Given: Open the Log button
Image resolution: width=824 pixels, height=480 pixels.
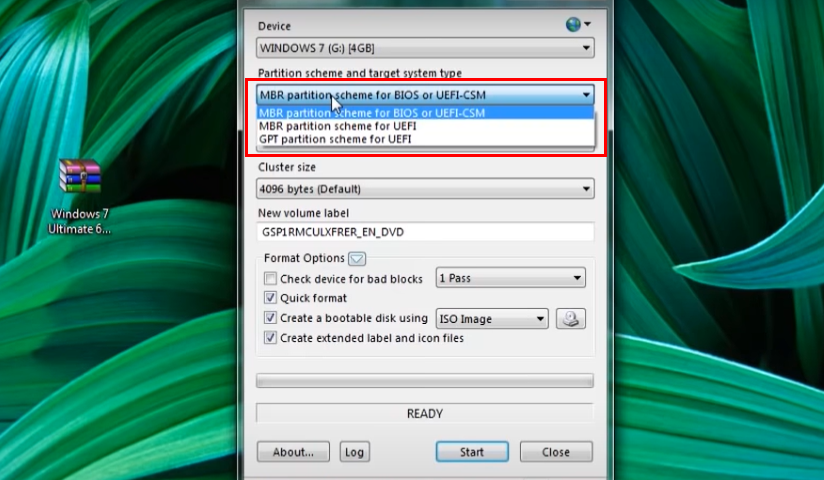Looking at the screenshot, I should coord(355,452).
